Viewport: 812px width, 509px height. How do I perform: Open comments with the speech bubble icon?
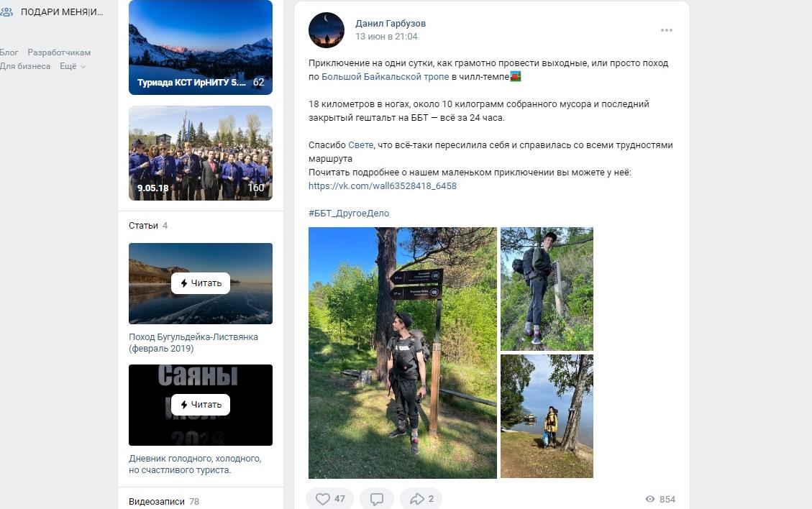click(376, 499)
